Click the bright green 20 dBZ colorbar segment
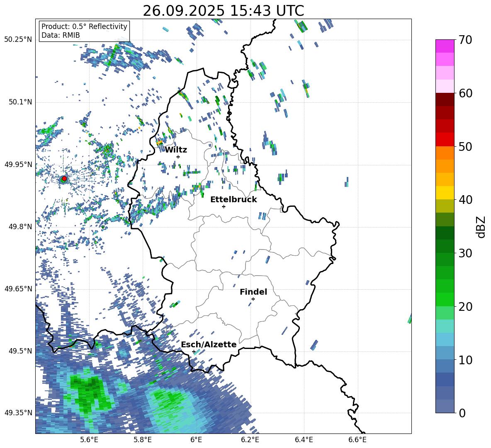 [x=445, y=299]
